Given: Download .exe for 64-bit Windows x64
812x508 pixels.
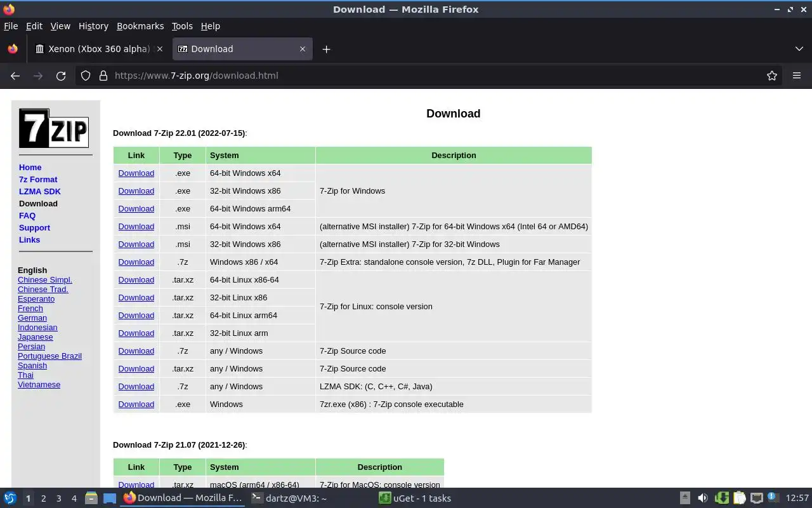Looking at the screenshot, I should (136, 173).
